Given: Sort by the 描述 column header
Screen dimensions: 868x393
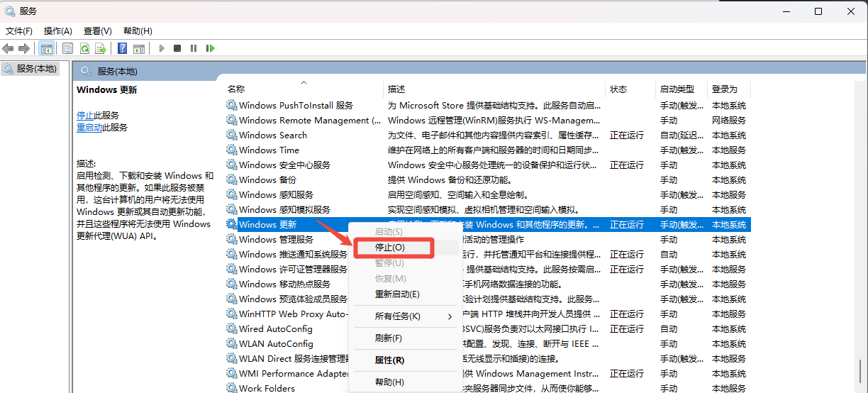Looking at the screenshot, I should [x=495, y=89].
